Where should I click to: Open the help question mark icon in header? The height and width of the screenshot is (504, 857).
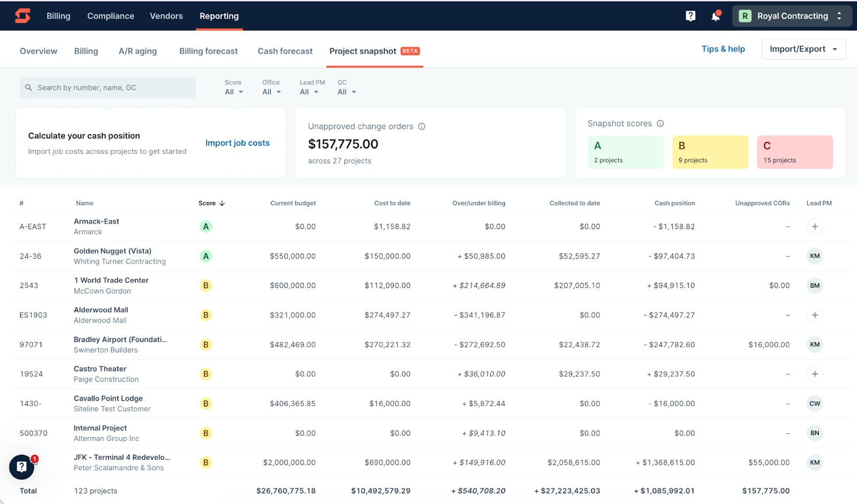pos(690,16)
